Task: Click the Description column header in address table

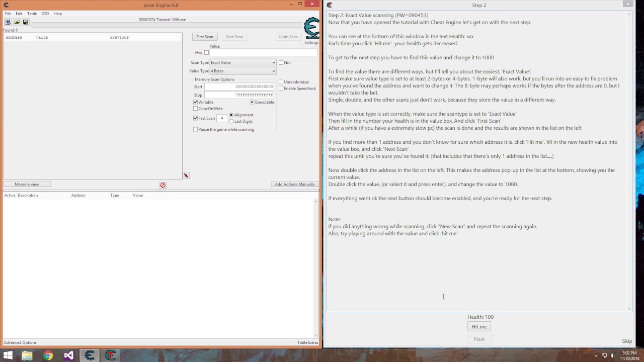Action: coord(28,195)
